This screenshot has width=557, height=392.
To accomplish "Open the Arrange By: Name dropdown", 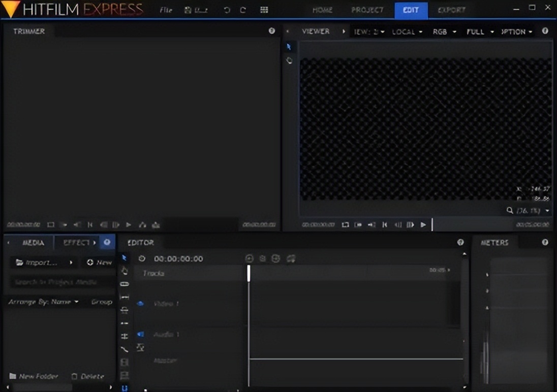I will [44, 302].
